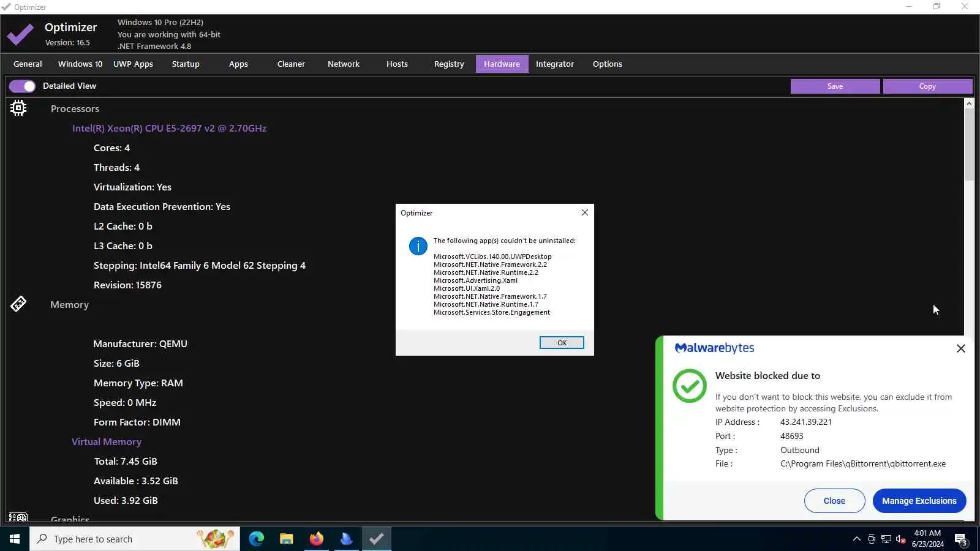Toggle the Detailed View switch
Screen dimensions: 980x551
(22, 86)
